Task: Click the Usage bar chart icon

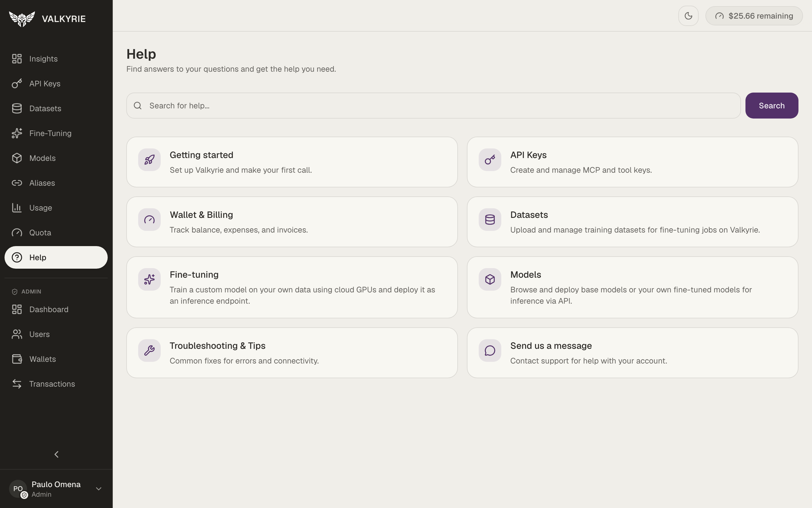Action: (x=17, y=208)
